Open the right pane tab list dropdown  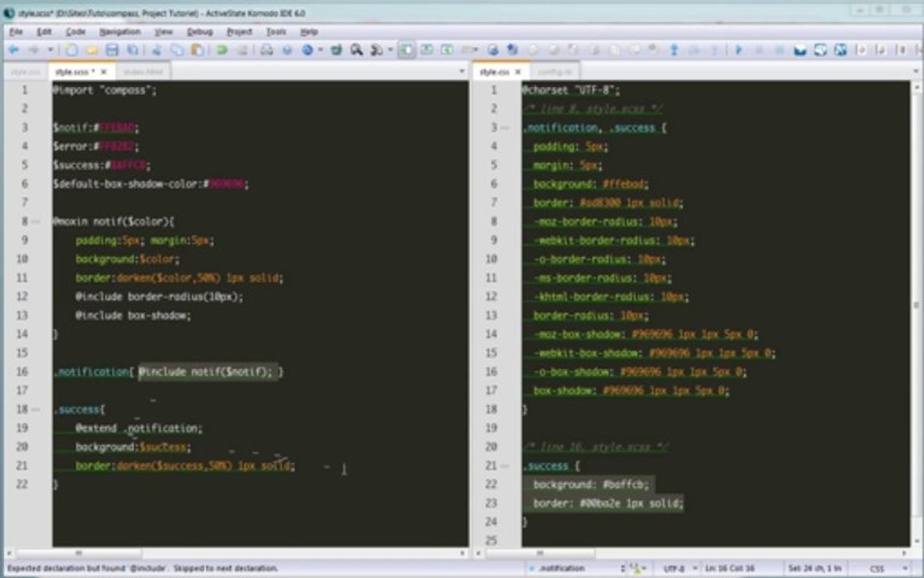click(915, 71)
